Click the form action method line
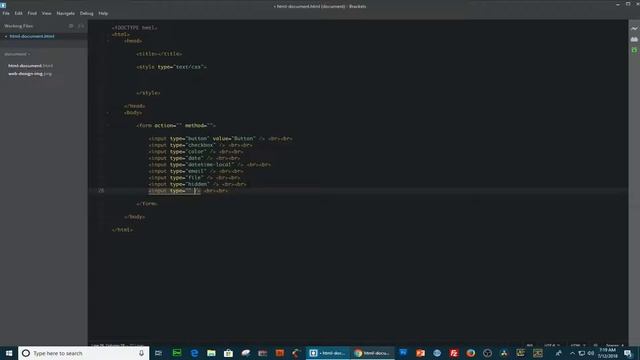Viewport: 640px width, 360px height. 176,126
